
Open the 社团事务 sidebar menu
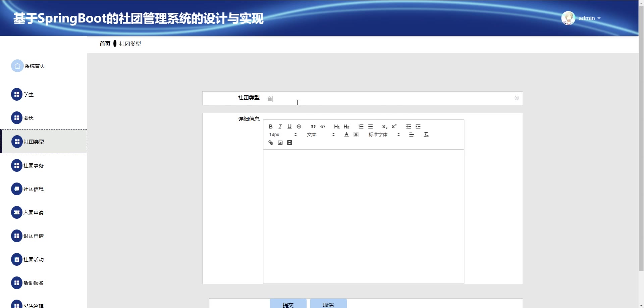(x=44, y=165)
